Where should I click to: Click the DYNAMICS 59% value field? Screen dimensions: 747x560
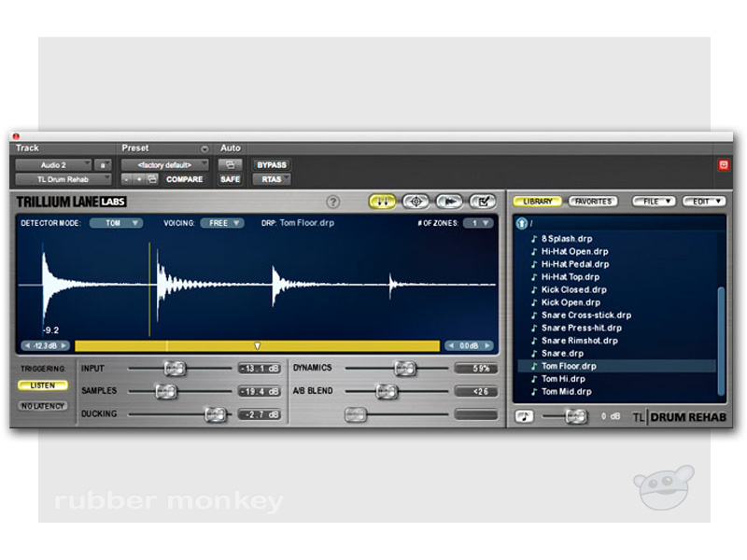tap(476, 369)
